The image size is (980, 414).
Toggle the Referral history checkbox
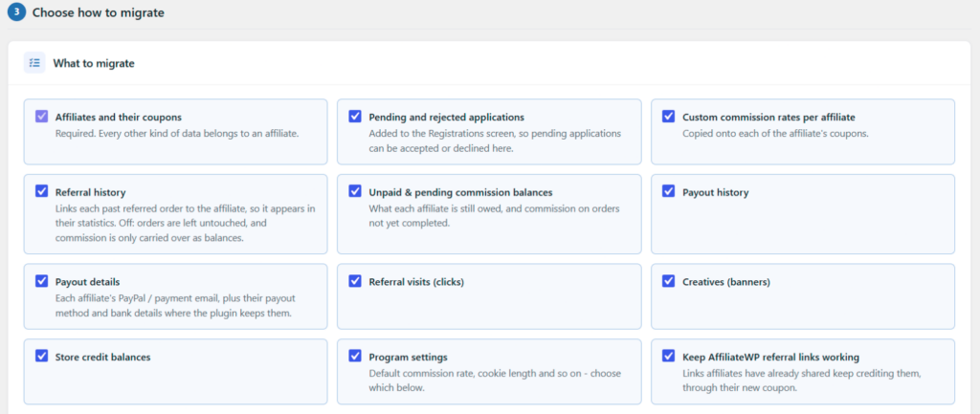click(x=42, y=191)
